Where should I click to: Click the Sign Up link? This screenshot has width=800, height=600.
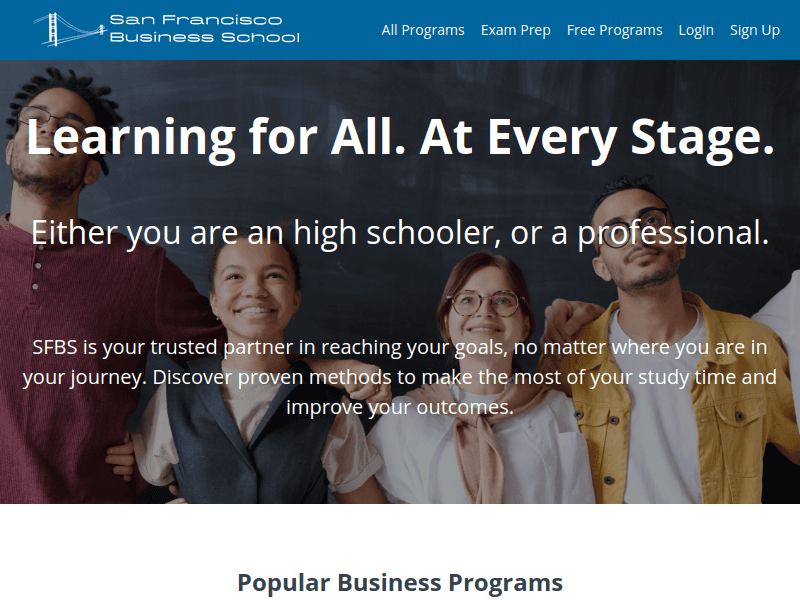coord(755,30)
